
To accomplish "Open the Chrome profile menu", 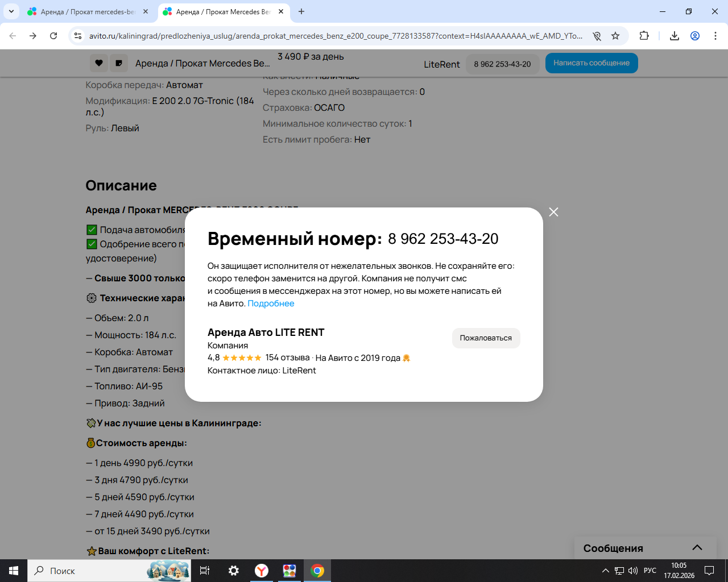I will coord(695,36).
